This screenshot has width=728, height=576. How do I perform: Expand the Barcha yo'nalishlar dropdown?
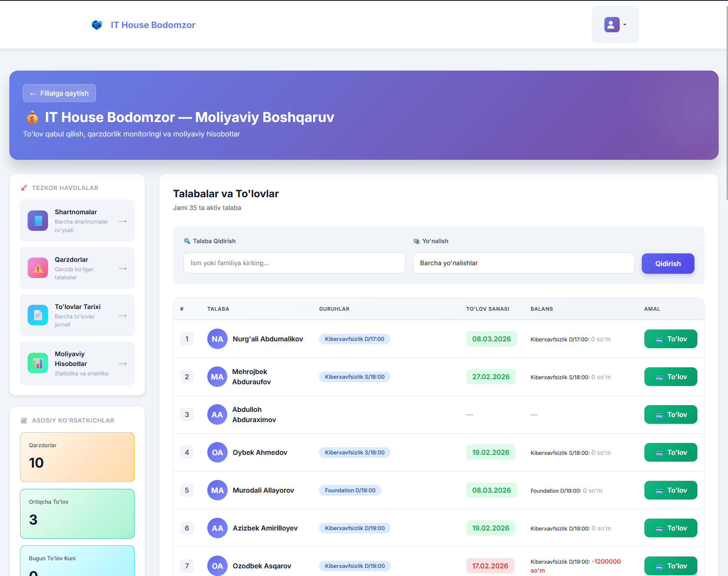[523, 263]
